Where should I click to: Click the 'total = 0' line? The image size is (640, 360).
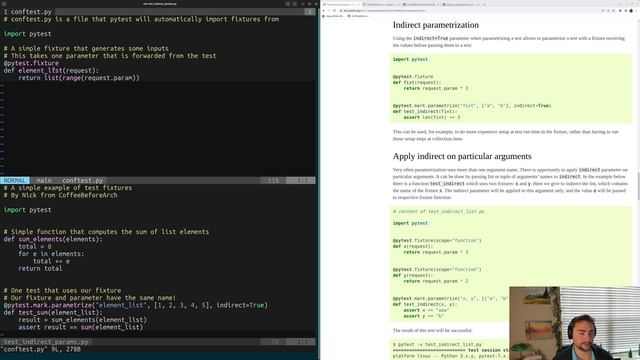35,247
